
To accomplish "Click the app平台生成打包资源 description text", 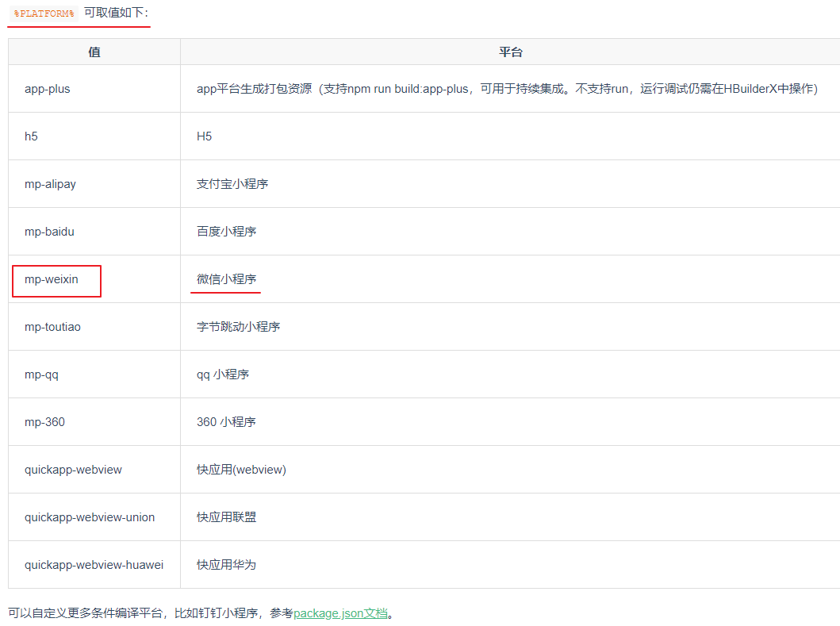I will coord(508,89).
